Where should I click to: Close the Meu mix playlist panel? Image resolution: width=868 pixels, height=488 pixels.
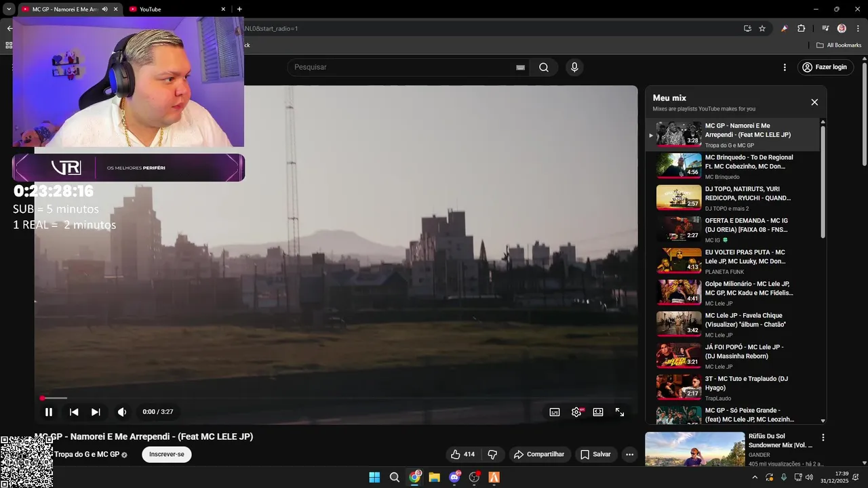coord(814,102)
